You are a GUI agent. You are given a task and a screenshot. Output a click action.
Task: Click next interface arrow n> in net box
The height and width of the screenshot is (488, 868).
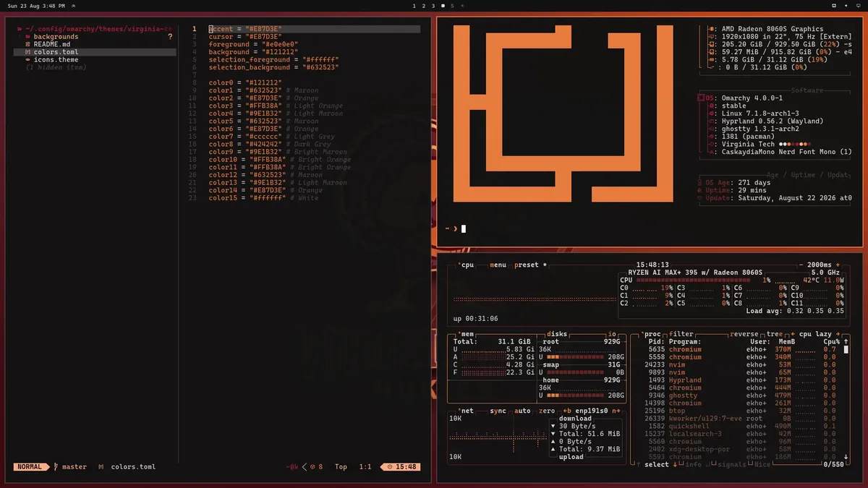click(616, 411)
